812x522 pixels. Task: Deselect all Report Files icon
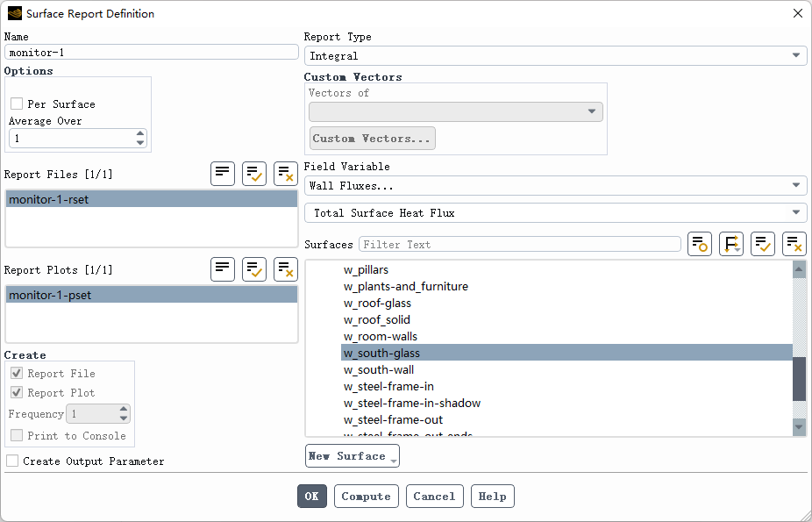point(286,174)
